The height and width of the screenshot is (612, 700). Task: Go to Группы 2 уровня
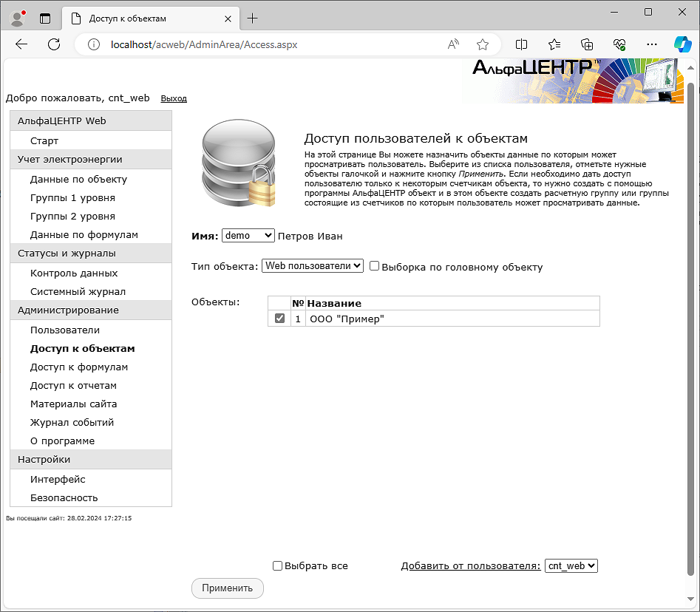coord(72,216)
